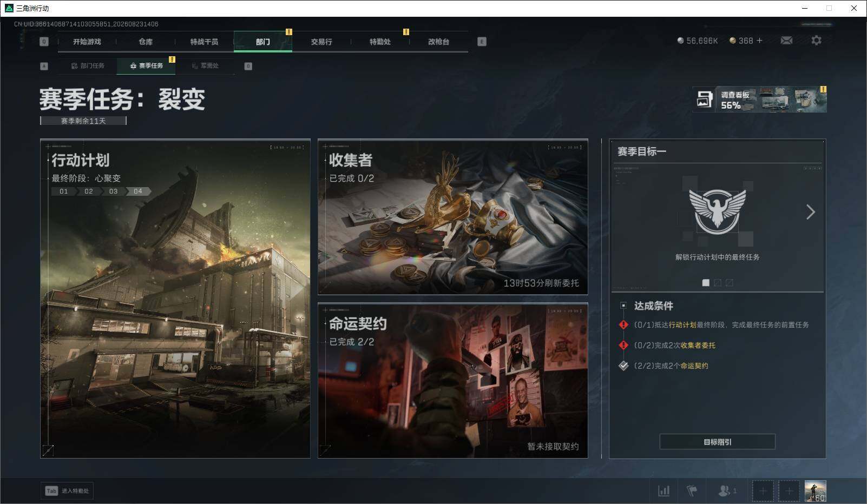Viewport: 867px width, 504px height.
Task: Click Tab 进入特勤处 button
Action: coord(67,491)
